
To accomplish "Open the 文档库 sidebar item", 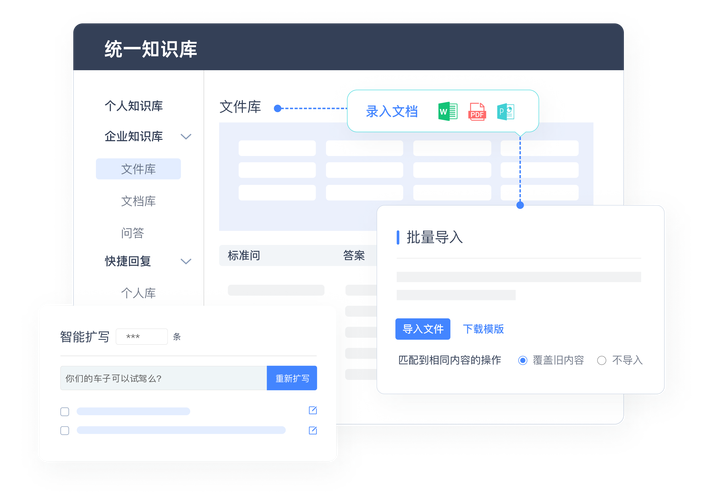I will 138,201.
